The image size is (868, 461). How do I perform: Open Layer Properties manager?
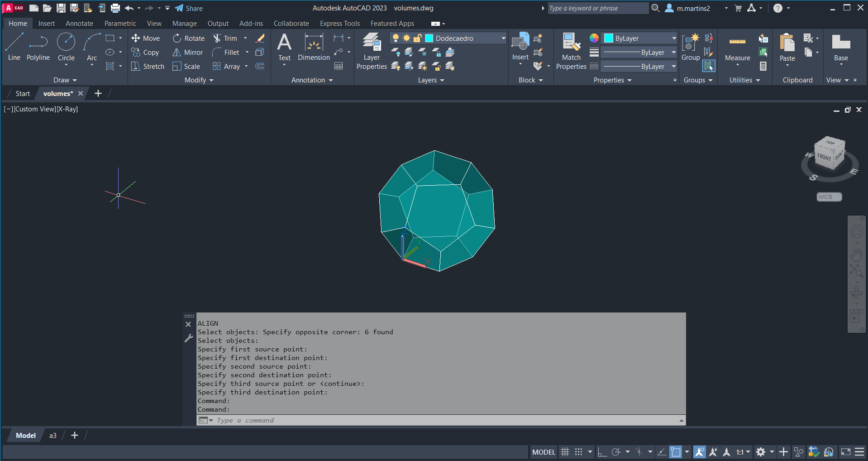(x=372, y=51)
